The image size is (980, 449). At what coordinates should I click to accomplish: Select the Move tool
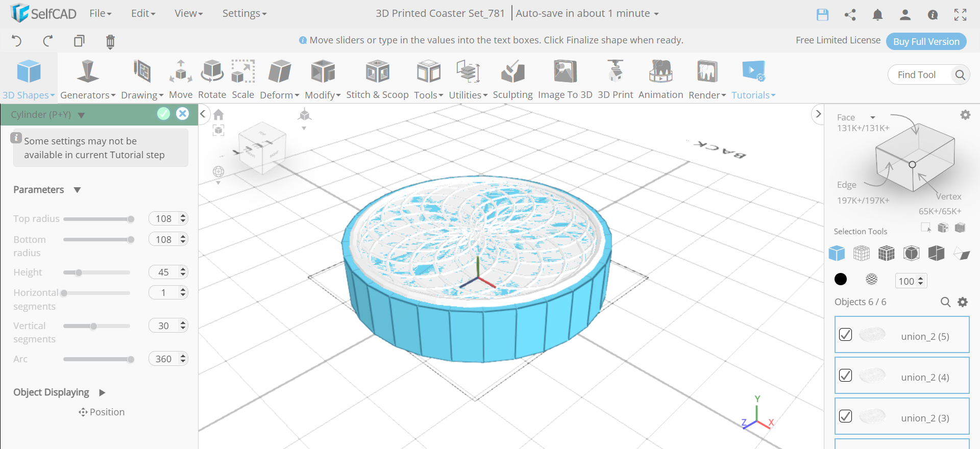181,80
